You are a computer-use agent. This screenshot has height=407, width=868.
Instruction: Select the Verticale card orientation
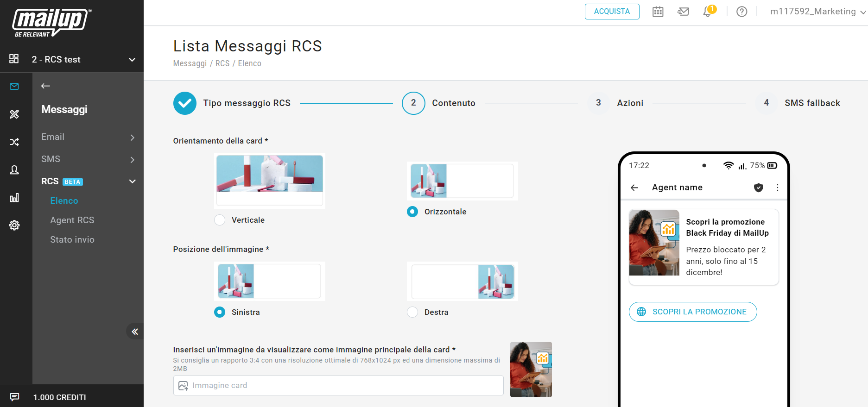(220, 220)
